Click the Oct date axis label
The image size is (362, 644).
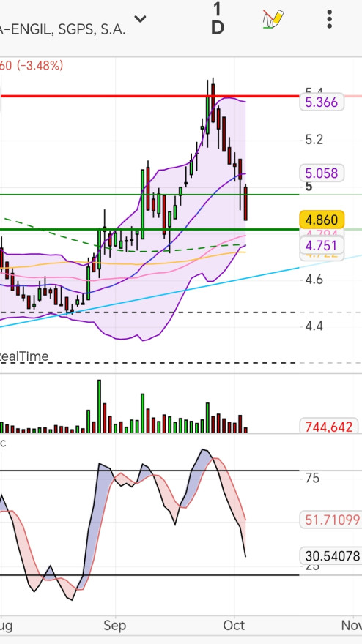[x=234, y=626]
